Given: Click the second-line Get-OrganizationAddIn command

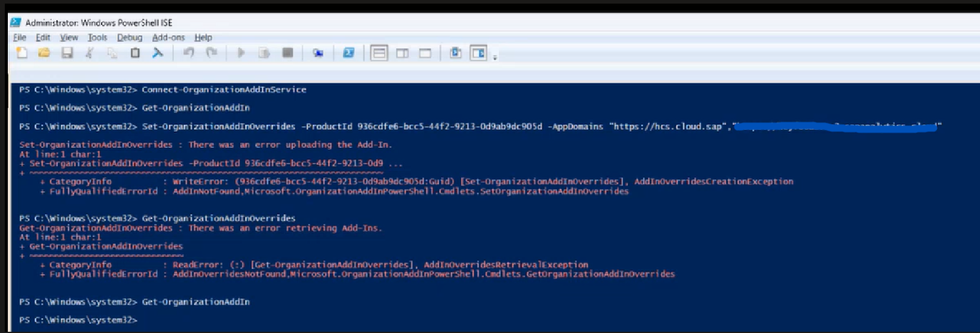Looking at the screenshot, I should (x=195, y=108).
